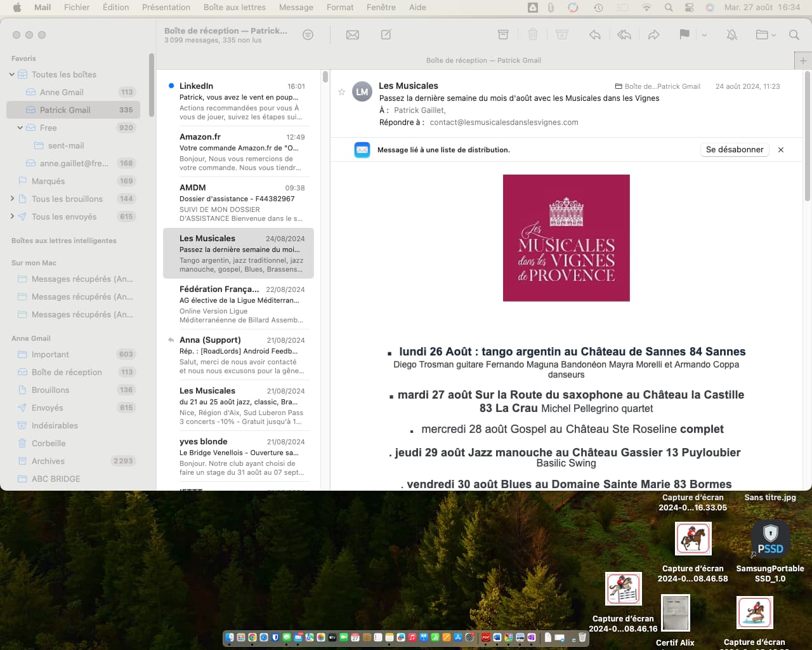Flag the selected message

click(684, 35)
